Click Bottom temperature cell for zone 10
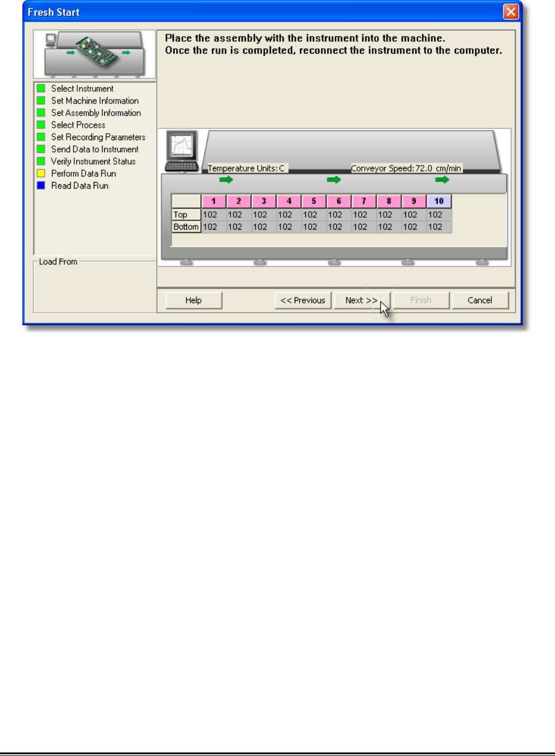 point(439,227)
